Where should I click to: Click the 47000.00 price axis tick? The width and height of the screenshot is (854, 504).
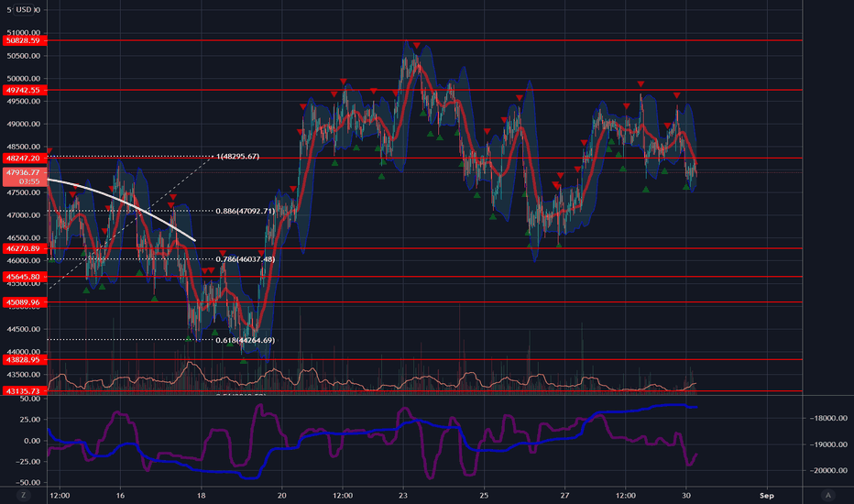(25, 215)
